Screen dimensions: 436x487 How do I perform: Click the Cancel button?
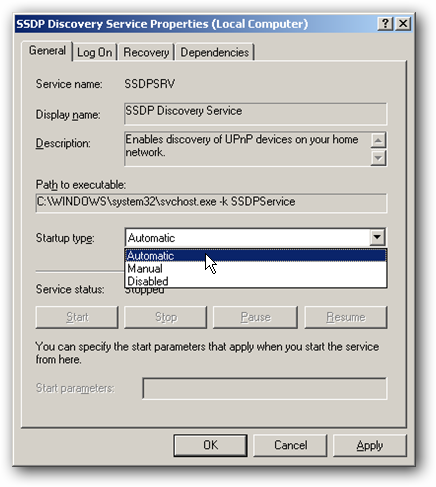coord(290,445)
